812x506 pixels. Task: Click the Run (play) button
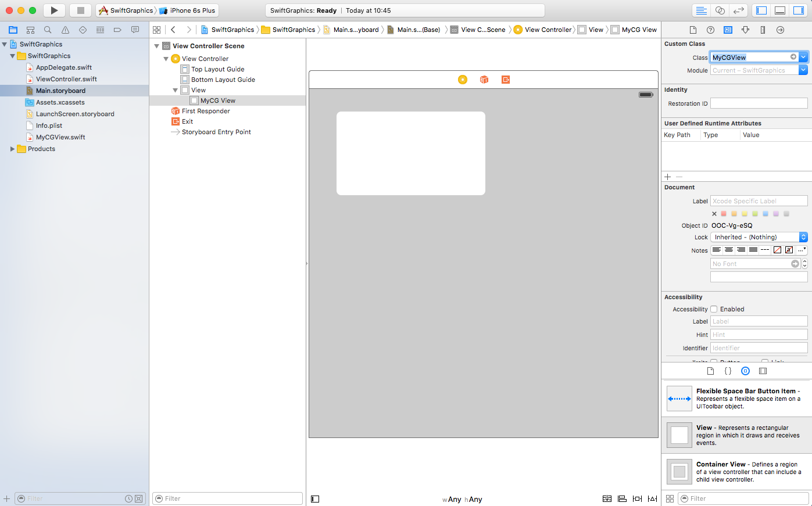(54, 10)
